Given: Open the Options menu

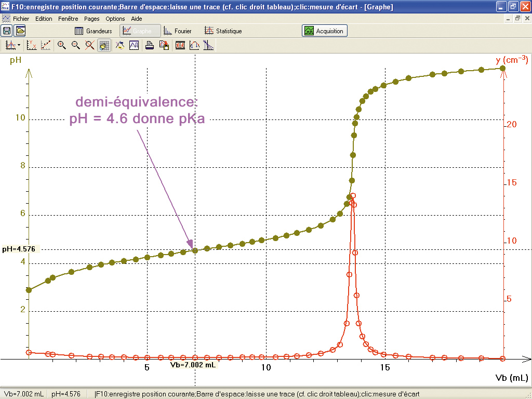Looking at the screenshot, I should [x=115, y=19].
